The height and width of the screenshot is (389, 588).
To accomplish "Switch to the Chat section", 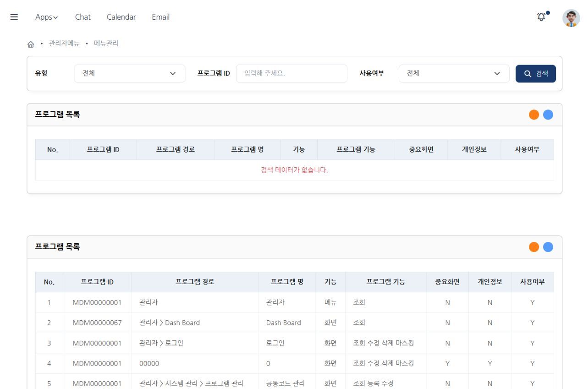I will [82, 16].
